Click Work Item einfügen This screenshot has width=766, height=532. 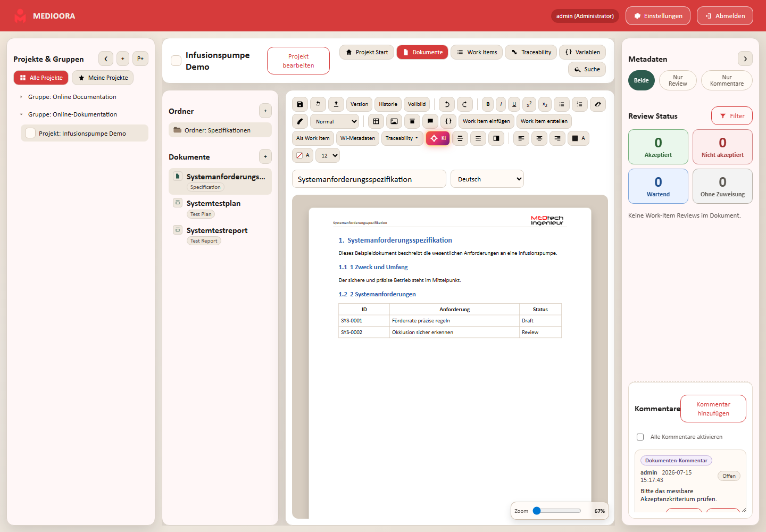486,121
